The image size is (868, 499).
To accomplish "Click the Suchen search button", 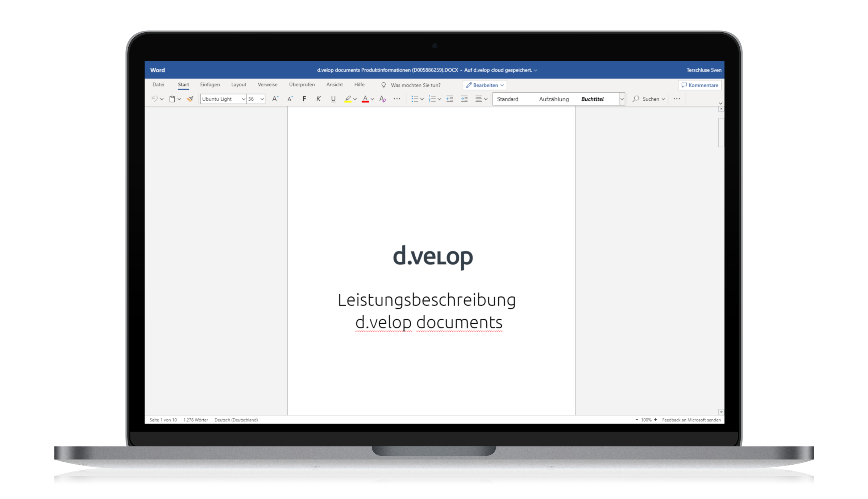I will (645, 99).
